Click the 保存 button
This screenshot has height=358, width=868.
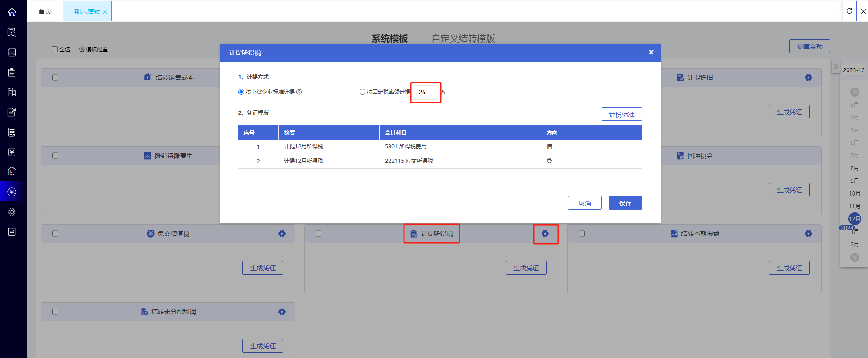[x=626, y=203]
